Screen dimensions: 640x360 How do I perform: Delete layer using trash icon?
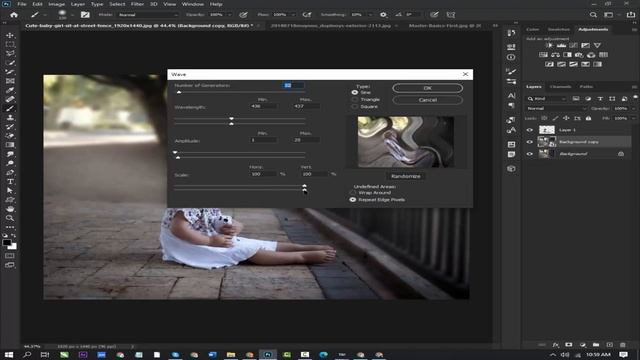[622, 345]
